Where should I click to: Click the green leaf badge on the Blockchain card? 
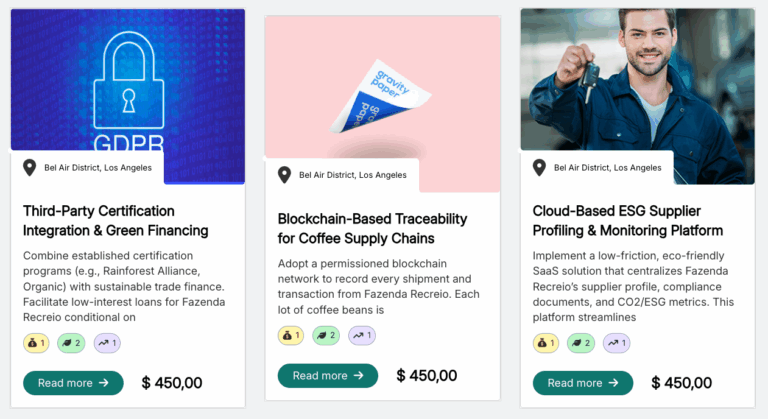pyautogui.click(x=325, y=335)
